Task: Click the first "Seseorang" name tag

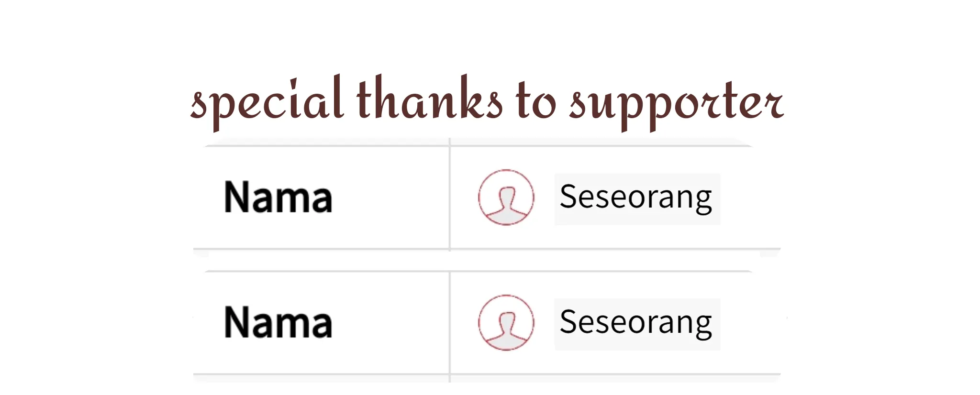Action: point(636,198)
